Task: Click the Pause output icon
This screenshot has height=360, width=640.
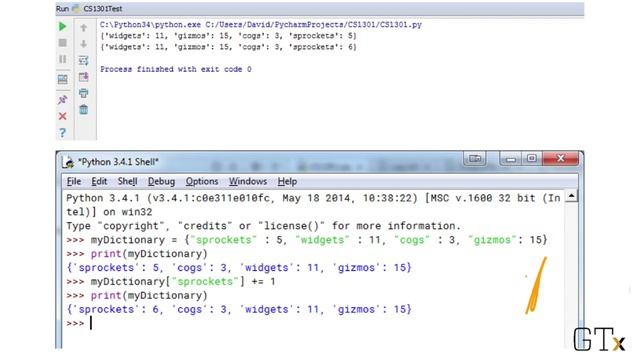Action: coord(62,60)
